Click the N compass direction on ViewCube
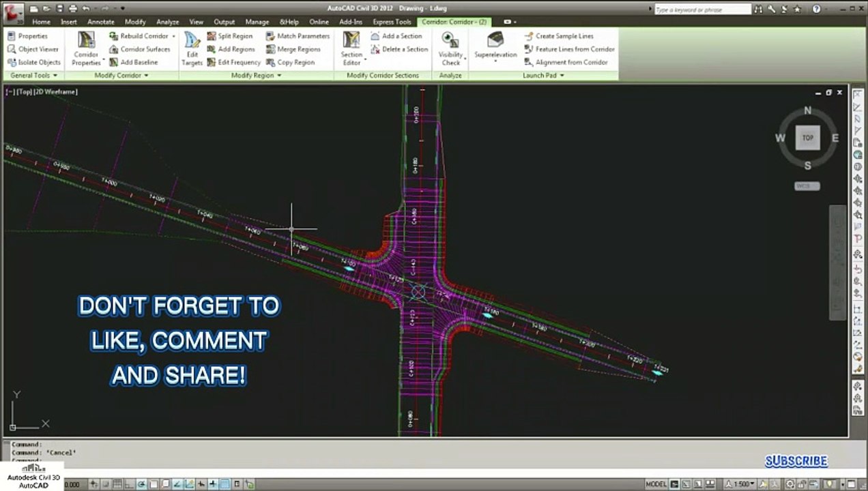This screenshot has width=868, height=491. click(808, 110)
